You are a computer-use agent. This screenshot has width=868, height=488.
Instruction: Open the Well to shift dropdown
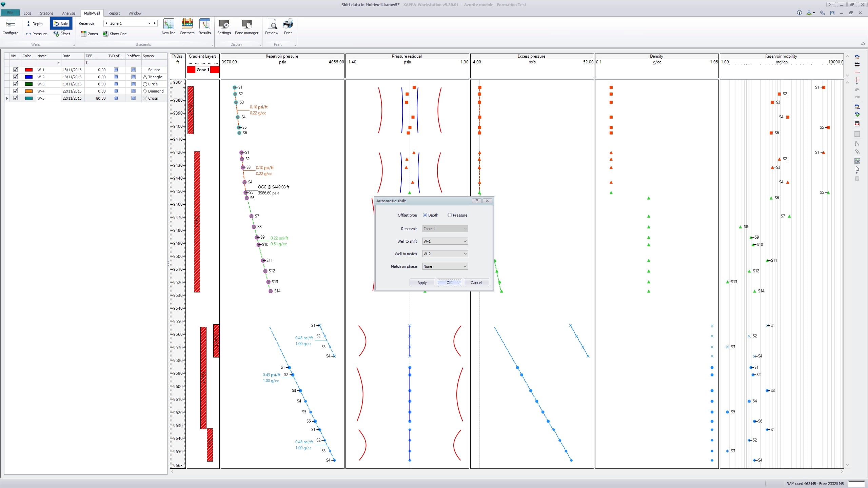[x=445, y=241]
